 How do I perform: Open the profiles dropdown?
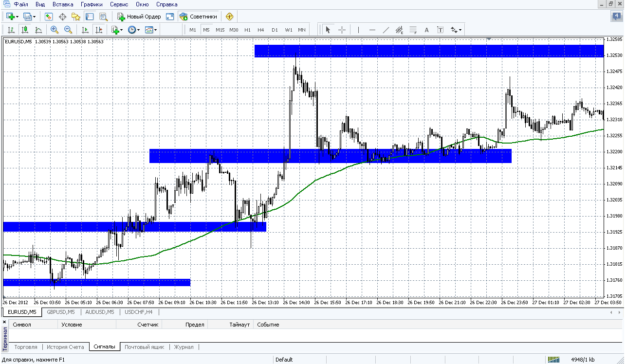coord(29,17)
